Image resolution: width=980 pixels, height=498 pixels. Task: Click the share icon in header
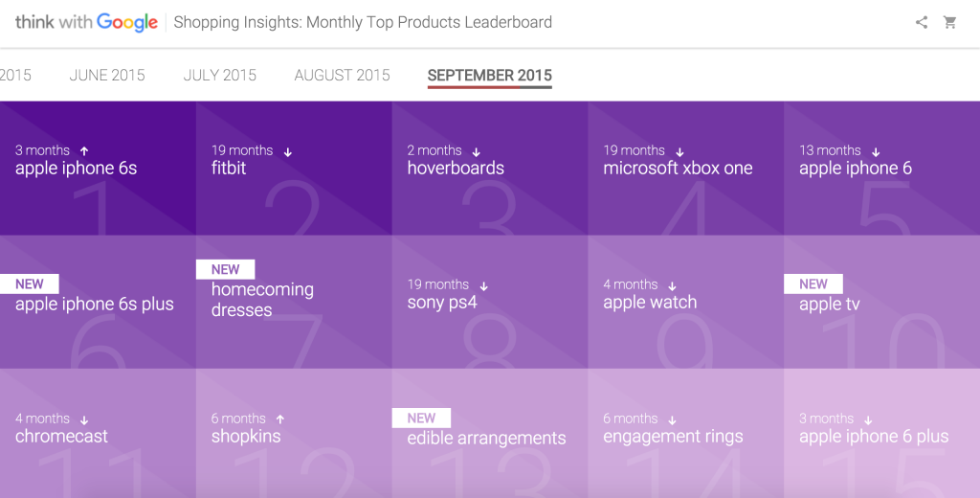[x=922, y=23]
